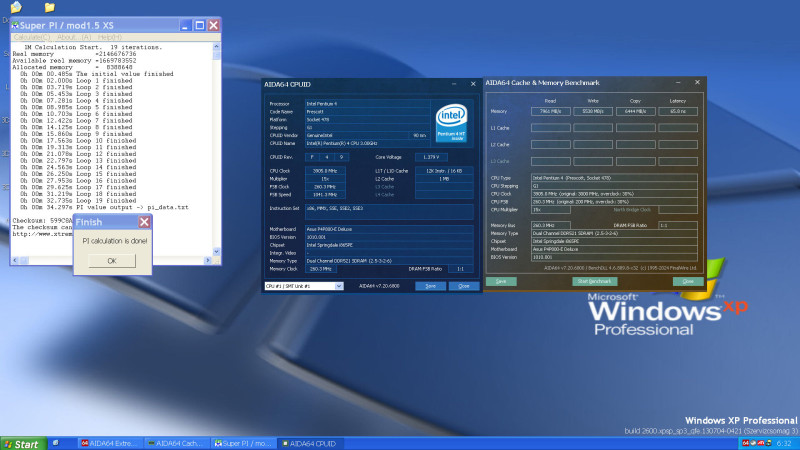Viewport: 800px width, 450px height.
Task: Maximize the Super PI window
Action: (199, 25)
